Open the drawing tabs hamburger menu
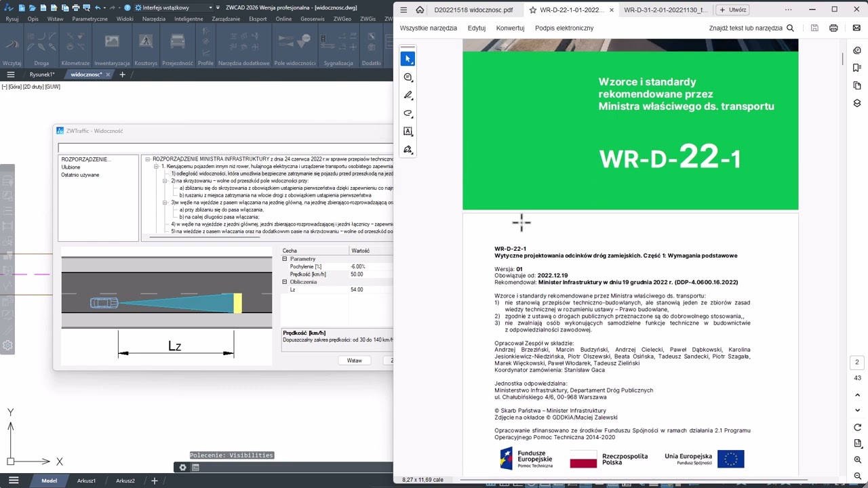This screenshot has height=488, width=868. (10, 75)
